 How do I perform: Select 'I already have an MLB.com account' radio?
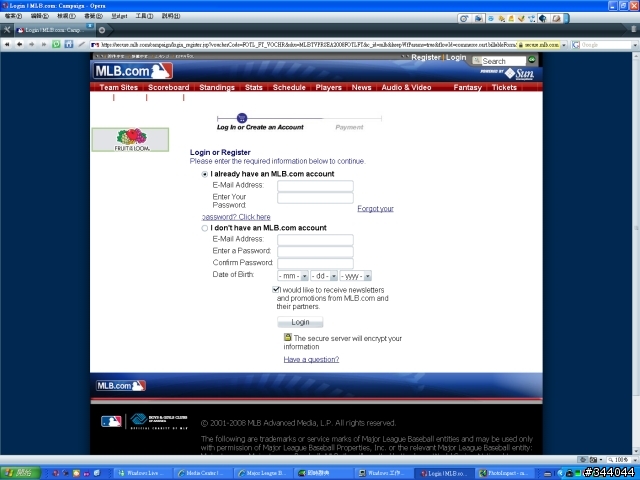tap(204, 174)
